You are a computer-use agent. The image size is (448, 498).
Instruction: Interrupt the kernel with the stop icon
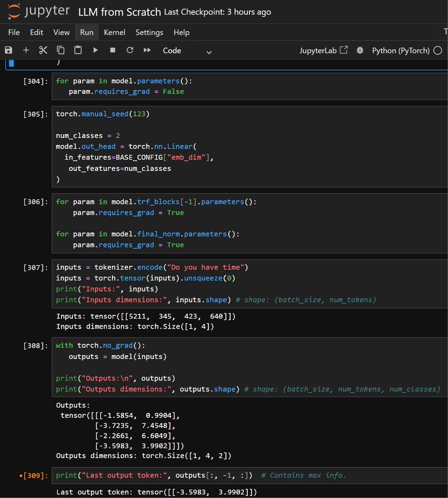pos(113,50)
